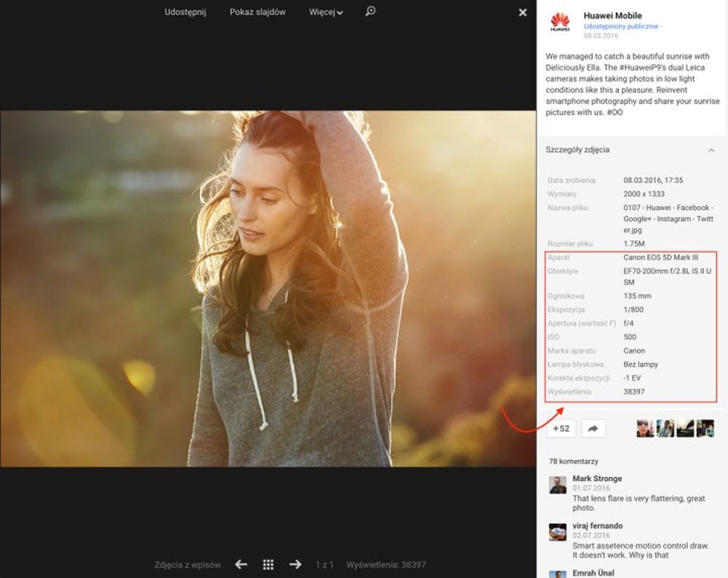Image resolution: width=728 pixels, height=578 pixels.
Task: Click the Zdjęcia z wpisów link
Action: [188, 565]
